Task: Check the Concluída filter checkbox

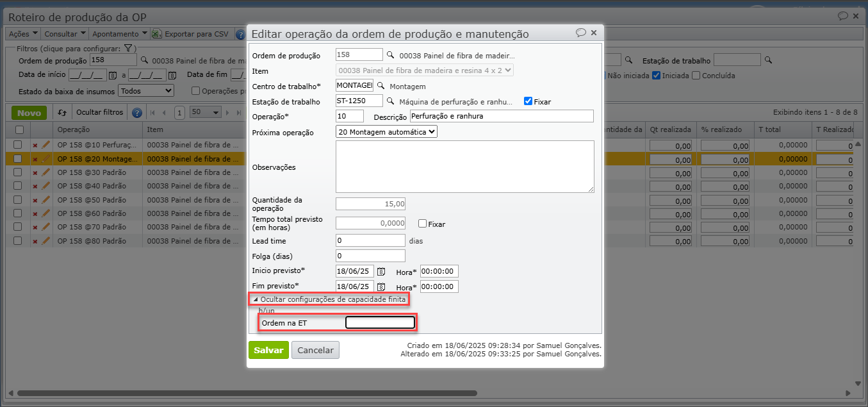Action: tap(696, 76)
